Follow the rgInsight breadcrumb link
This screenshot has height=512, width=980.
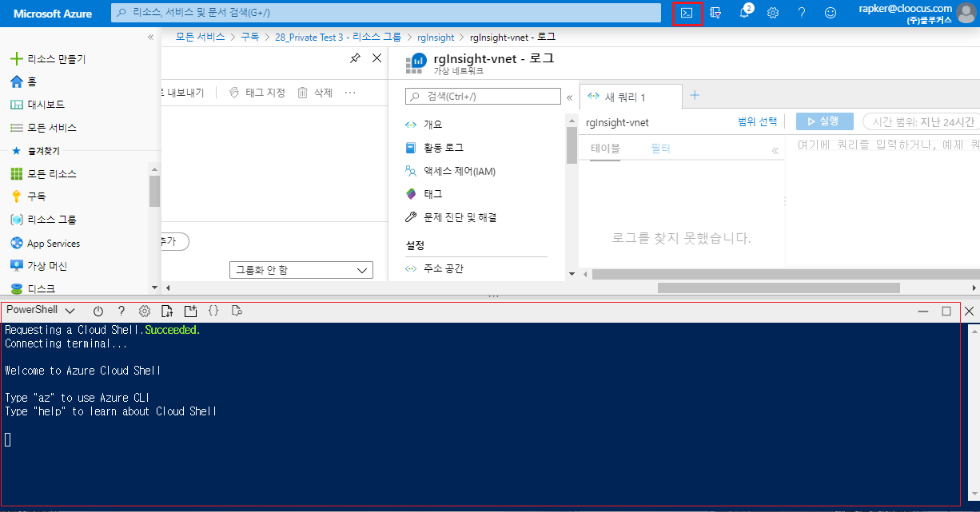pyautogui.click(x=436, y=37)
